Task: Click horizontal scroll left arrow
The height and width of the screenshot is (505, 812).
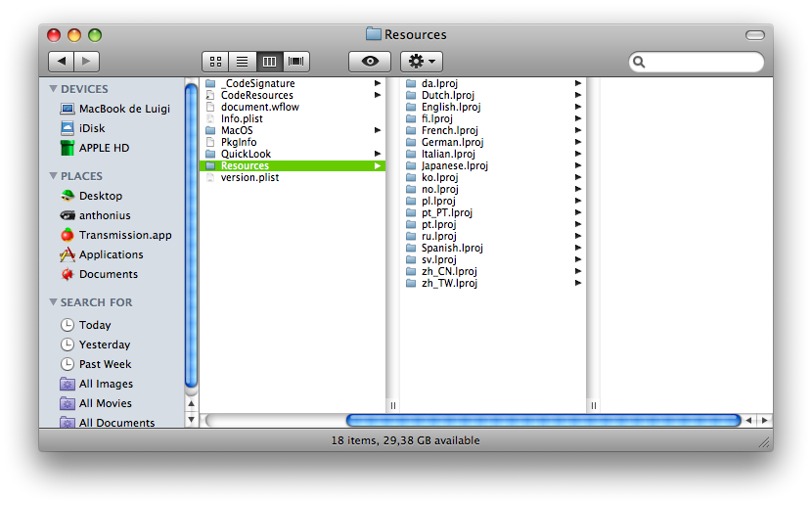Action: pyautogui.click(x=749, y=420)
